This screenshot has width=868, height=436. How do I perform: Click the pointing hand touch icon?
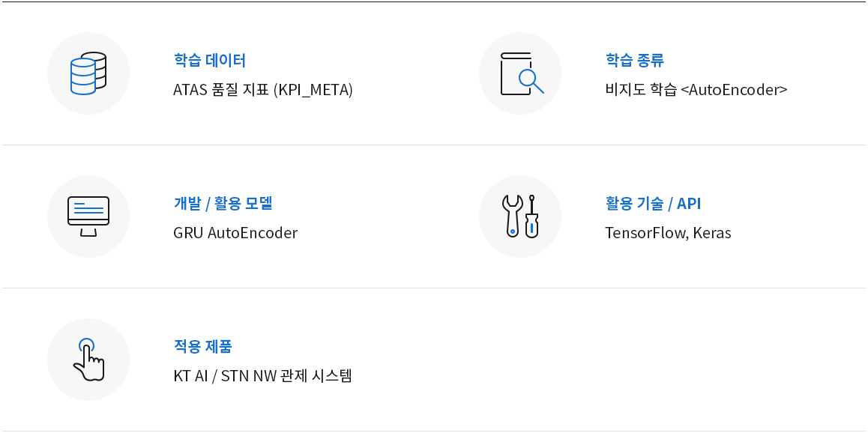pos(88,360)
